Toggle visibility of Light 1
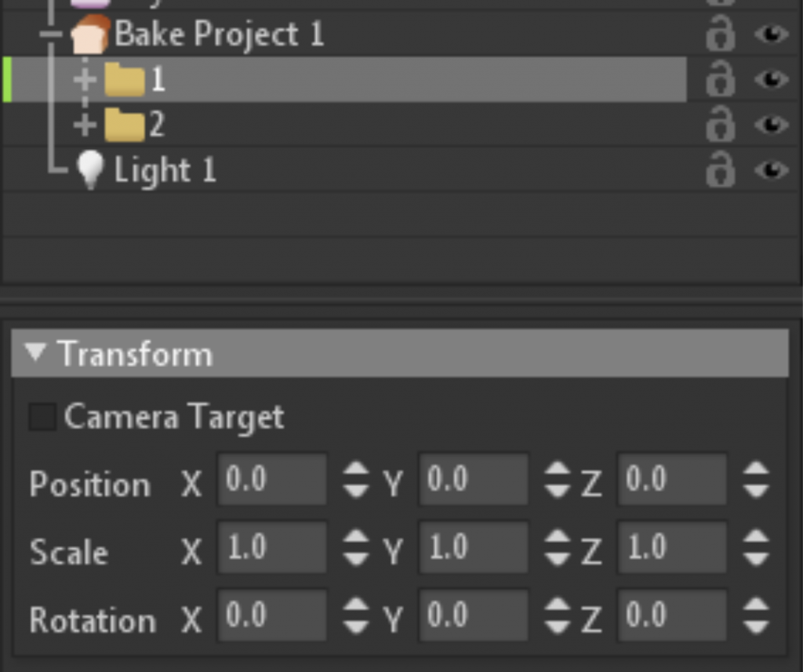Image resolution: width=803 pixels, height=672 pixels. (772, 169)
